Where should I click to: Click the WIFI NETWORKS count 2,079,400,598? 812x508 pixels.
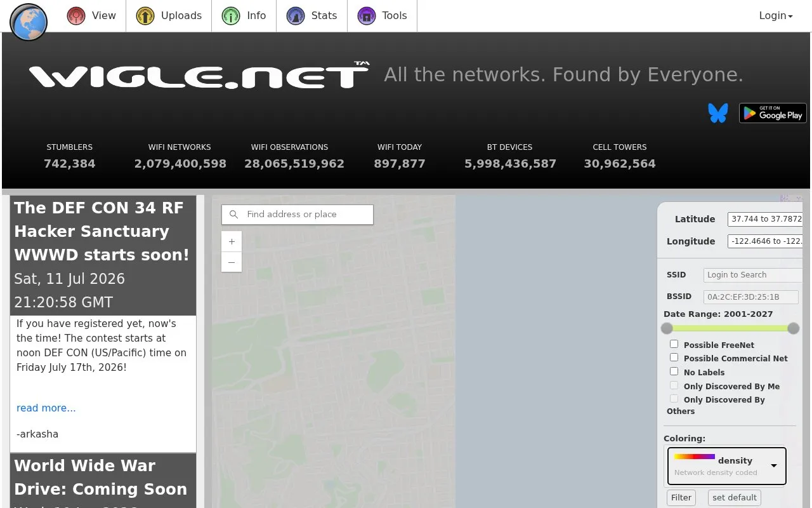[x=180, y=164]
